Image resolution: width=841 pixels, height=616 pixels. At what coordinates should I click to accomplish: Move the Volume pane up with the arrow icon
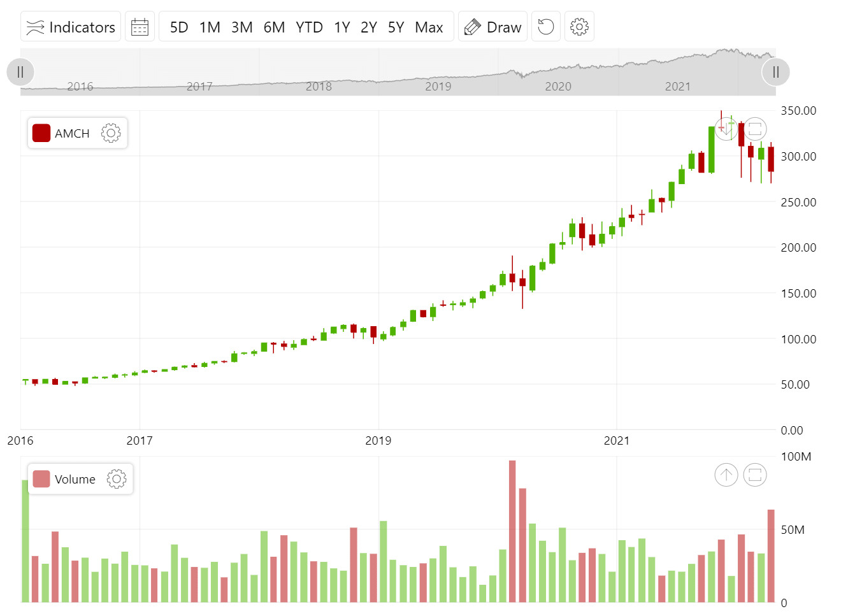726,475
